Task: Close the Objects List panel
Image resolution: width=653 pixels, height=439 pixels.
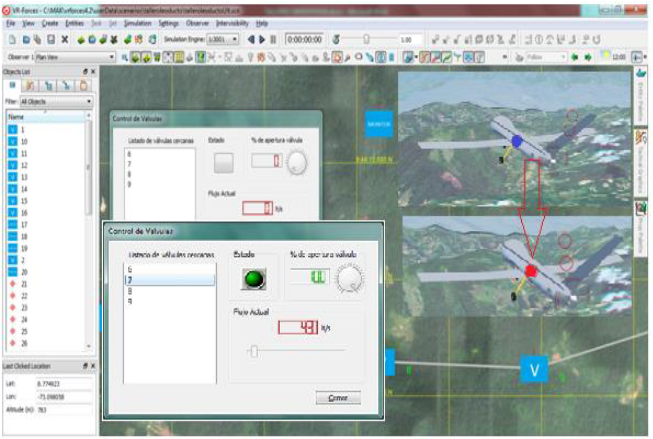Action: click(93, 72)
